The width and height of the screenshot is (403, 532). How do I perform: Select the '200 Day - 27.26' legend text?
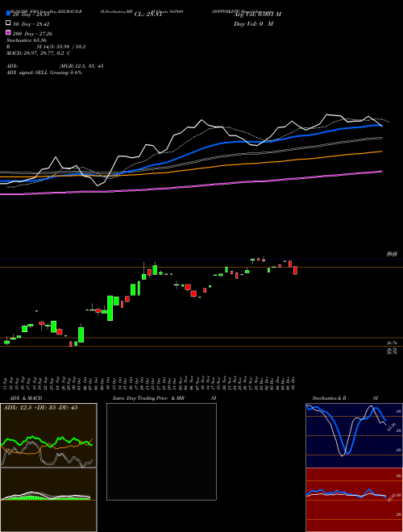pos(32,34)
